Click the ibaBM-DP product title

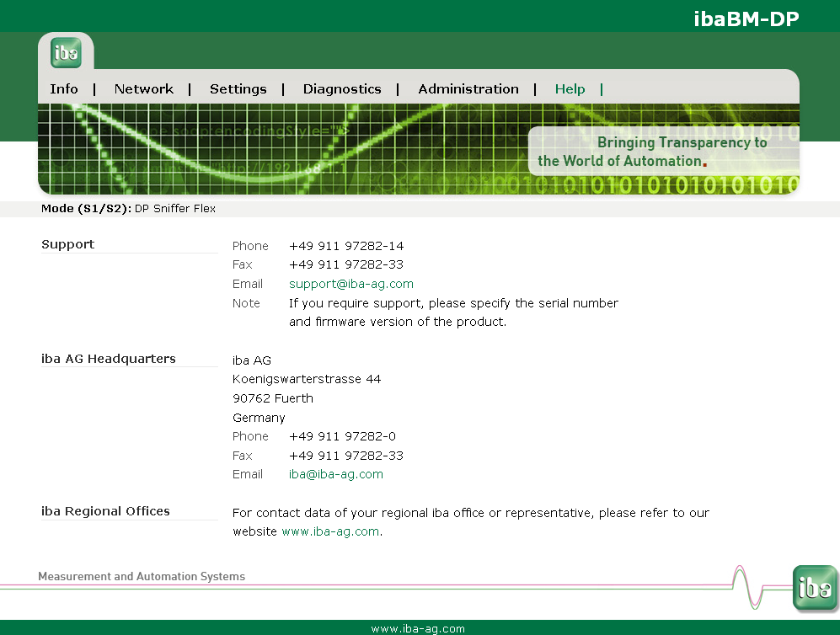746,19
